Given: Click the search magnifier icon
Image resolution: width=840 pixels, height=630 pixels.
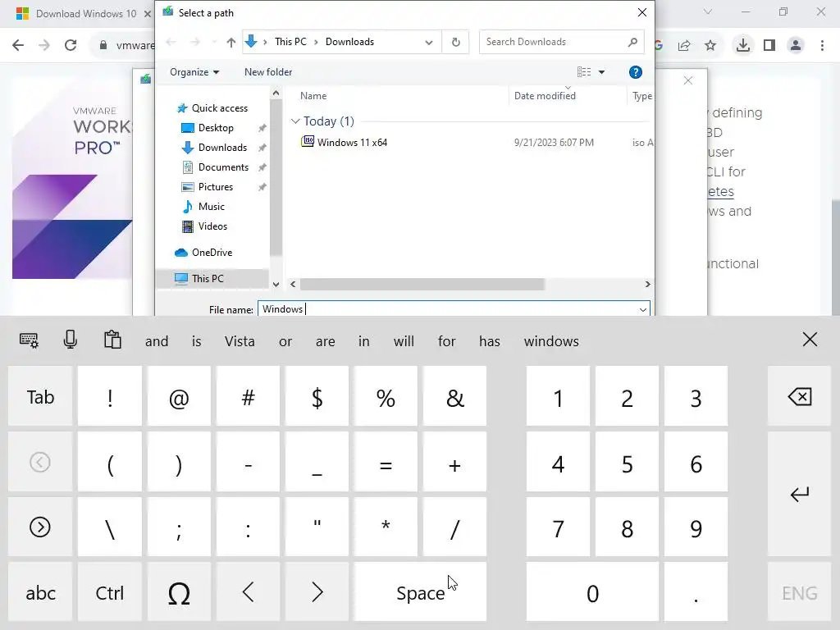Looking at the screenshot, I should coord(632,42).
